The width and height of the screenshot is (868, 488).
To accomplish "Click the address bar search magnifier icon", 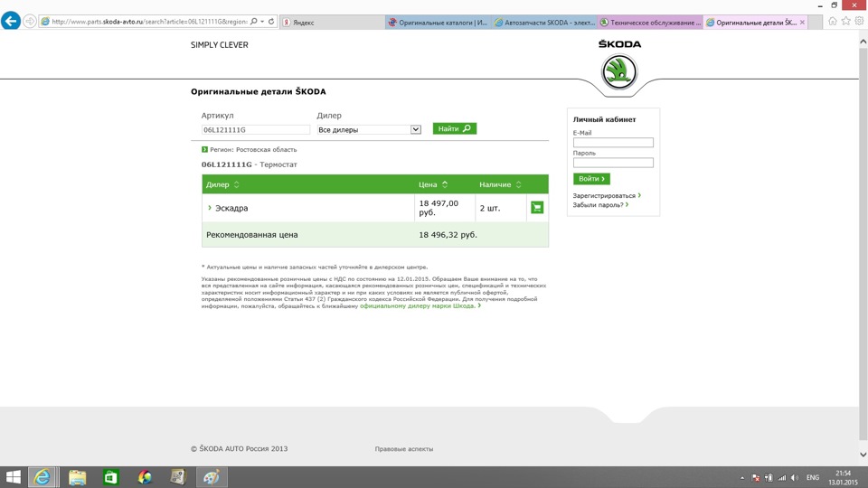I will [x=253, y=22].
